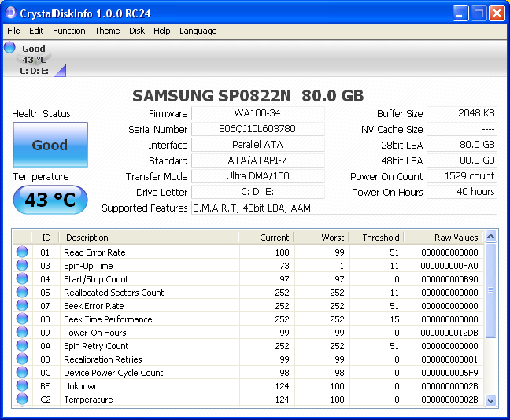Click the Worst column header
This screenshot has width=510, height=420.
(x=321, y=238)
